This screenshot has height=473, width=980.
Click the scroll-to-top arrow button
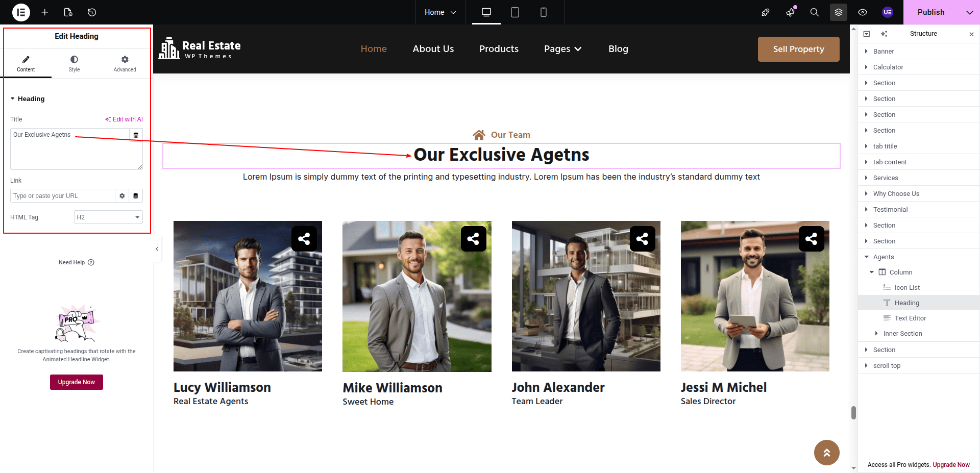click(x=826, y=453)
